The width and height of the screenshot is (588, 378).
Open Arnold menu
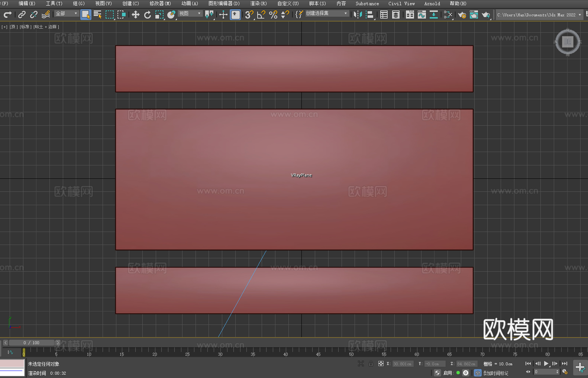[432, 3]
